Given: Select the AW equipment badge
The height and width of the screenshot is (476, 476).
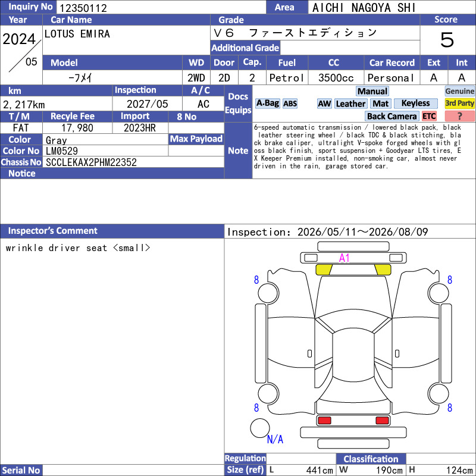Looking at the screenshot, I should [x=324, y=104].
